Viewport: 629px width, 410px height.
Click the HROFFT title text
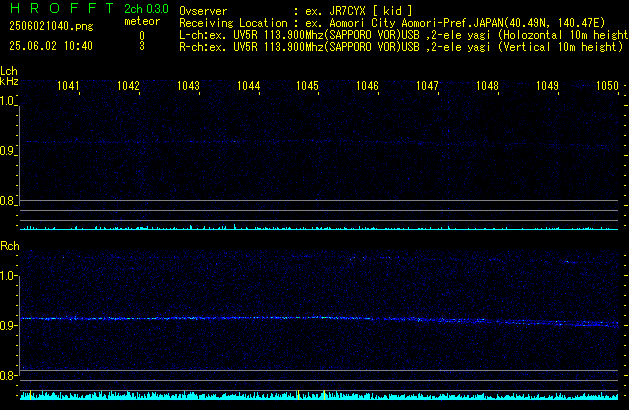click(x=62, y=8)
